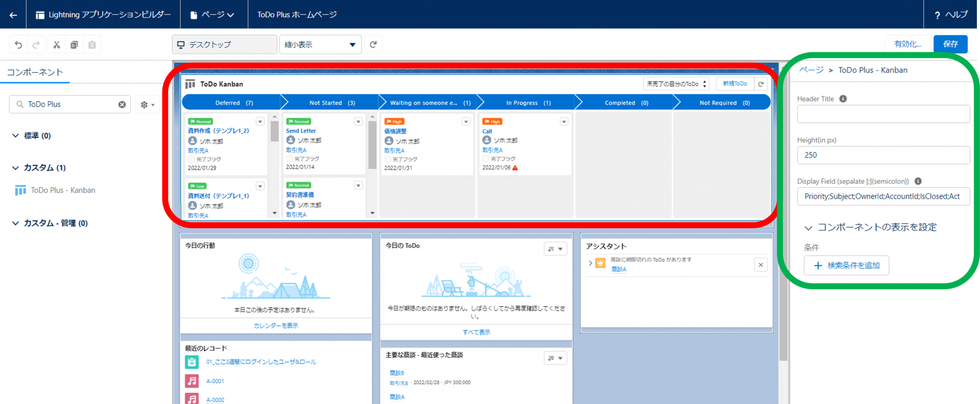Select the Deferred (7) kanban stage
The height and width of the screenshot is (404, 980).
click(x=232, y=103)
